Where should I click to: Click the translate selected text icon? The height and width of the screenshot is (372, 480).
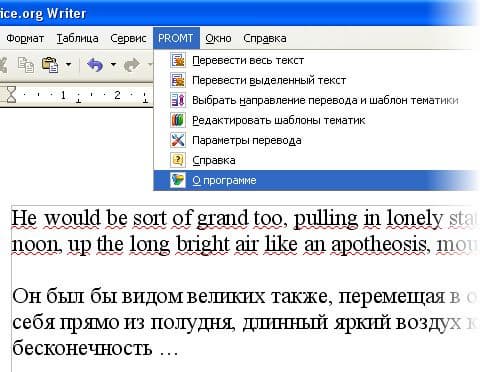178,80
